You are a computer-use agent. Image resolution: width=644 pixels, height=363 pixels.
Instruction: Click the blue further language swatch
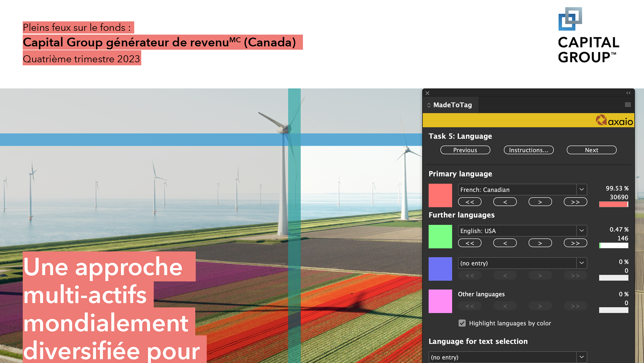(440, 269)
